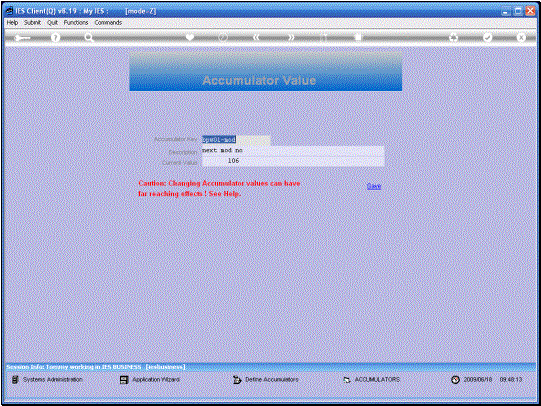Screen dimensions: 541x406
Task: Click the Description field showing next mod no
Action: [x=293, y=151]
